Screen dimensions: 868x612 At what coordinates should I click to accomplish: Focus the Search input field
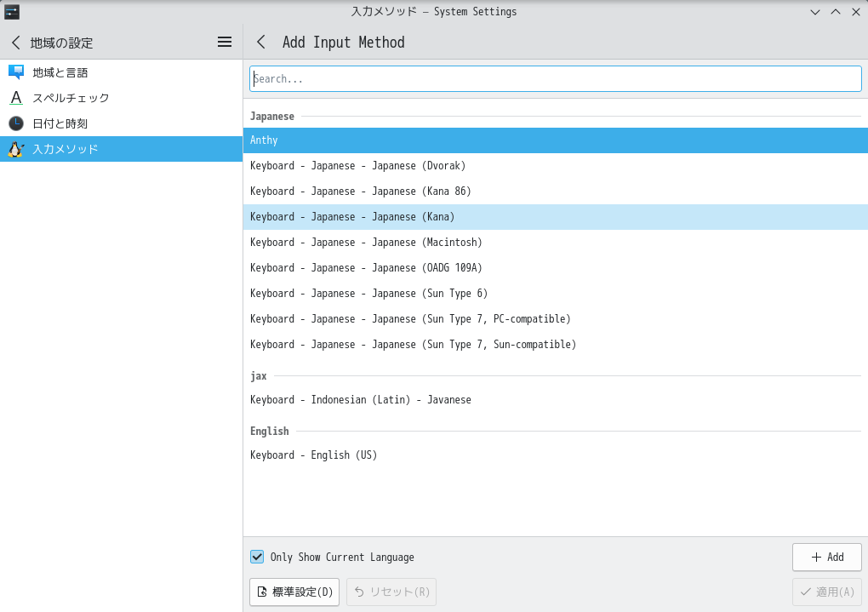[555, 78]
